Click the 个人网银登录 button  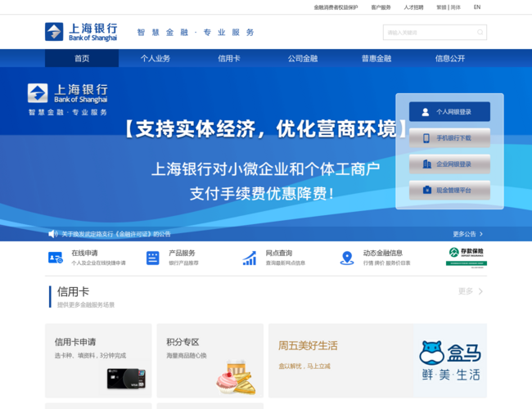click(x=449, y=112)
